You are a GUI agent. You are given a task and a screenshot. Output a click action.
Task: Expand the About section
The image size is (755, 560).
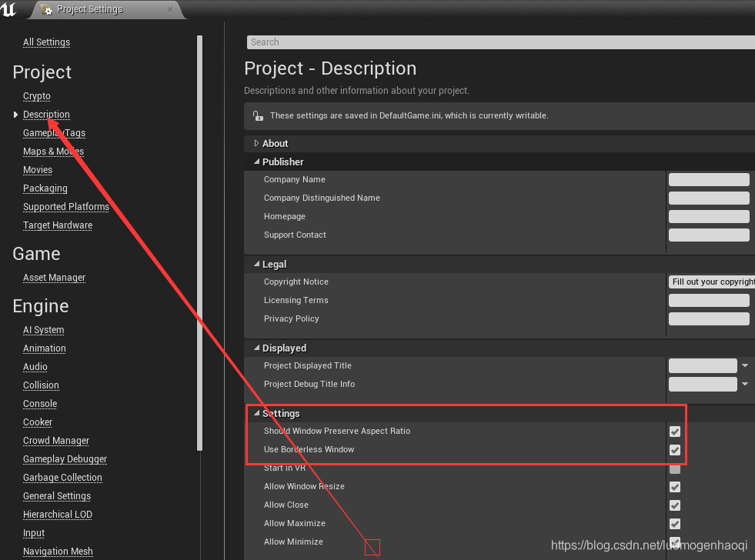point(256,143)
